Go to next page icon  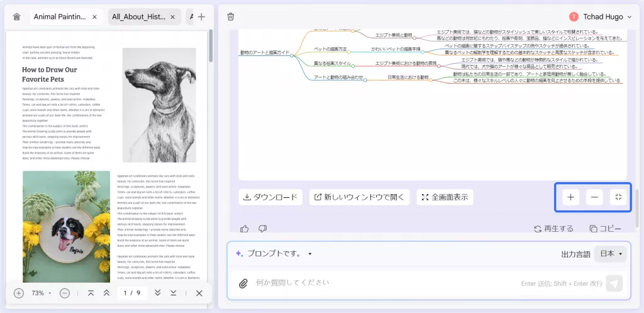pyautogui.click(x=157, y=293)
